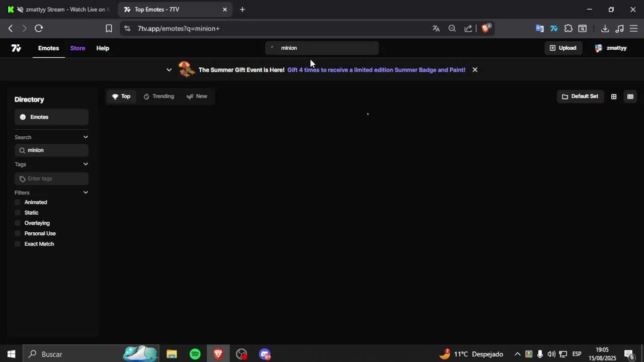Image resolution: width=644 pixels, height=362 pixels.
Task: Dismiss the Summer Gift Event banner
Action: [x=474, y=70]
